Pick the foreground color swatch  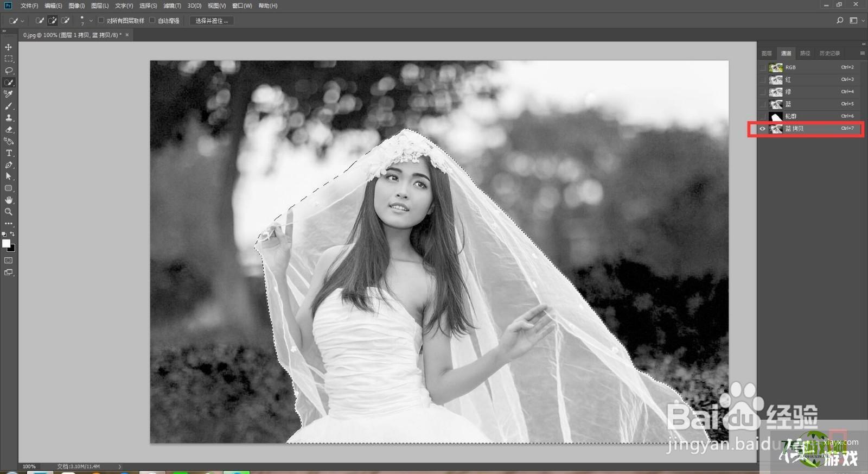click(6, 244)
